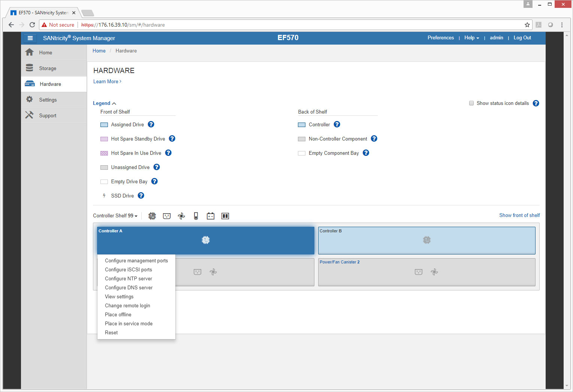Open the Controller Shelf 99 dropdown
Screen dimensions: 573x392
[x=115, y=216]
